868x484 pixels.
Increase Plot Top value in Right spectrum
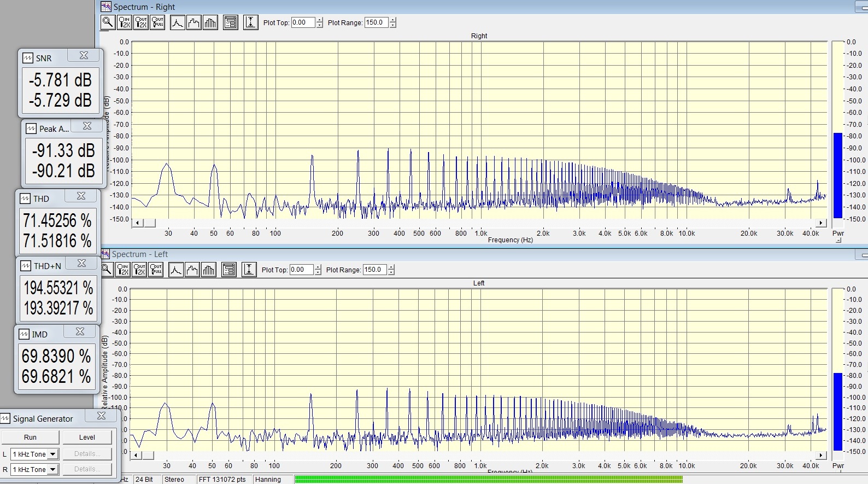pos(320,20)
